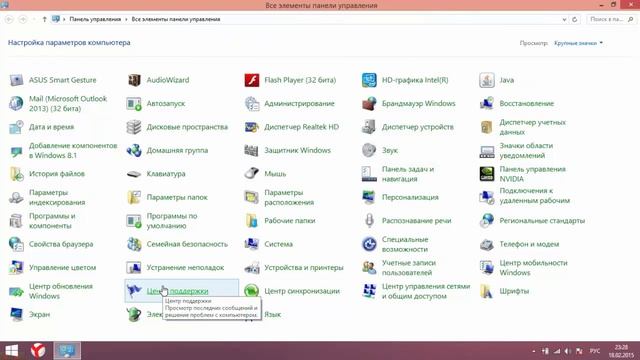Click the Звук speaker icon

coord(369,150)
